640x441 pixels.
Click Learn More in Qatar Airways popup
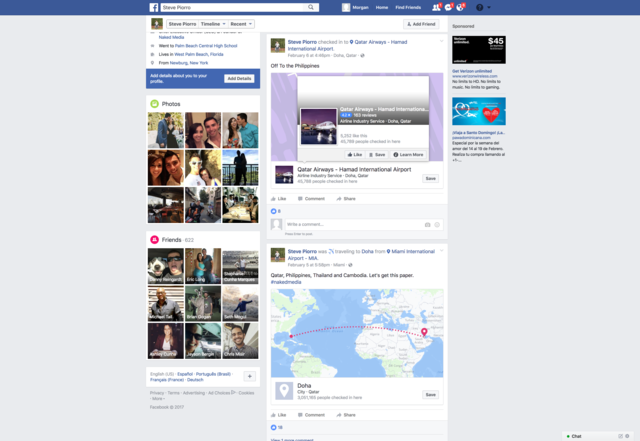pyautogui.click(x=408, y=155)
